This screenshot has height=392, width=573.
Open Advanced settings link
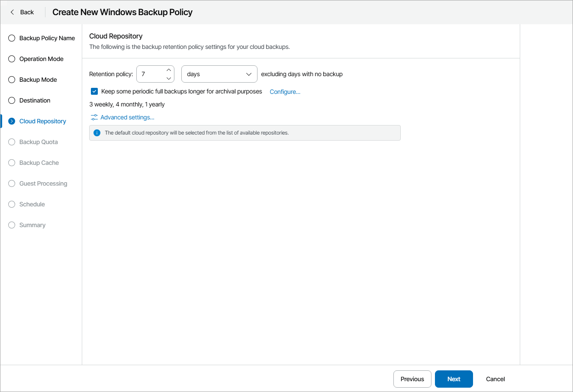(x=127, y=117)
